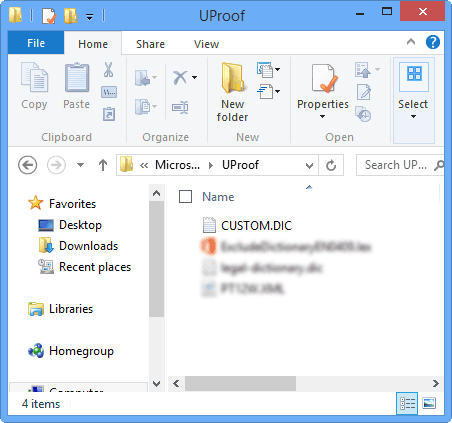Open the Recent locations dropdown arrow
The image size is (452, 423).
80,165
